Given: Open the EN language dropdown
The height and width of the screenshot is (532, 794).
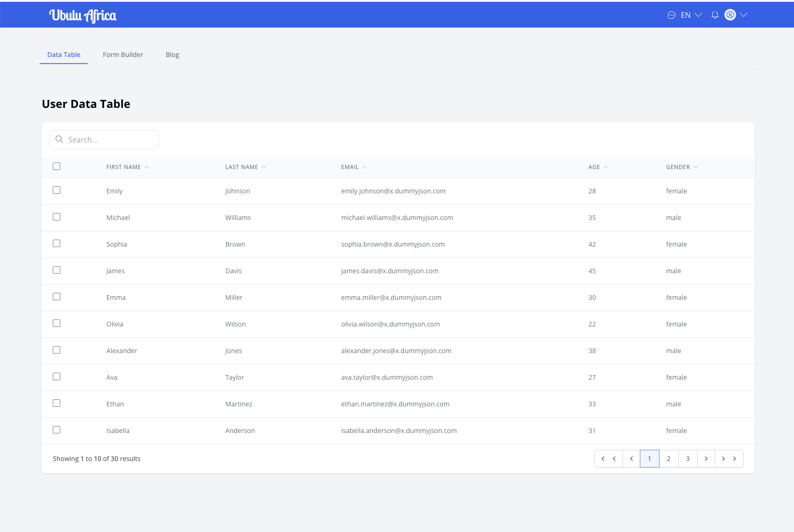Looking at the screenshot, I should coord(691,15).
